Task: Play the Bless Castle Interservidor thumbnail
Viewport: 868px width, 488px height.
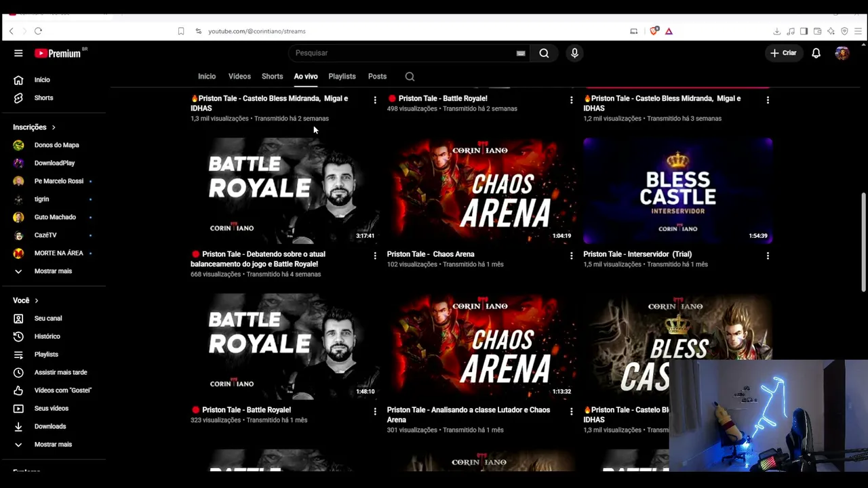Action: coord(677,190)
